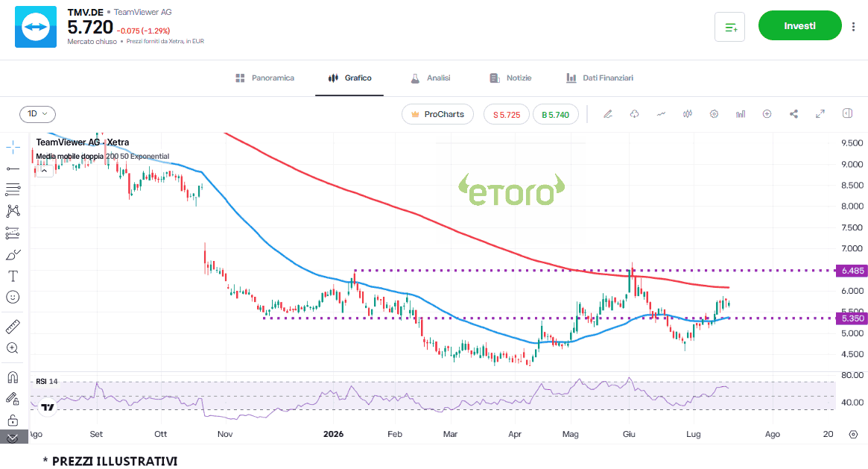Select the ruler measure tool
The image size is (868, 469).
pyautogui.click(x=13, y=327)
